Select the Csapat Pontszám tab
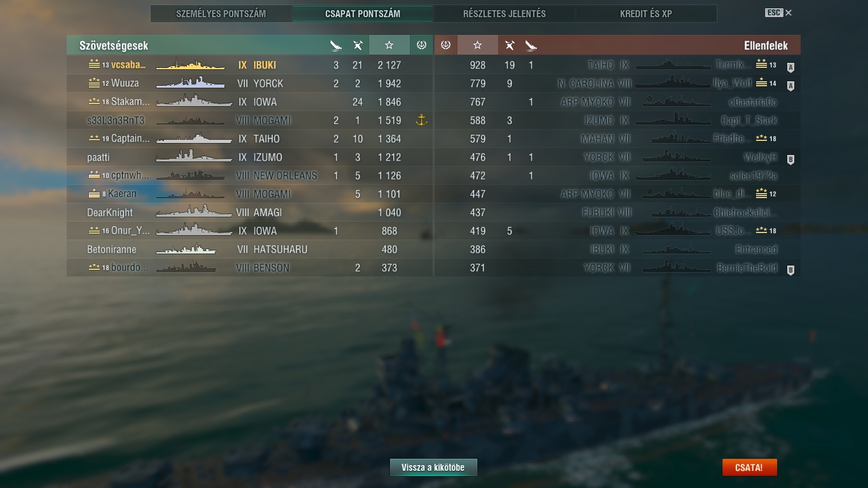 (x=363, y=13)
